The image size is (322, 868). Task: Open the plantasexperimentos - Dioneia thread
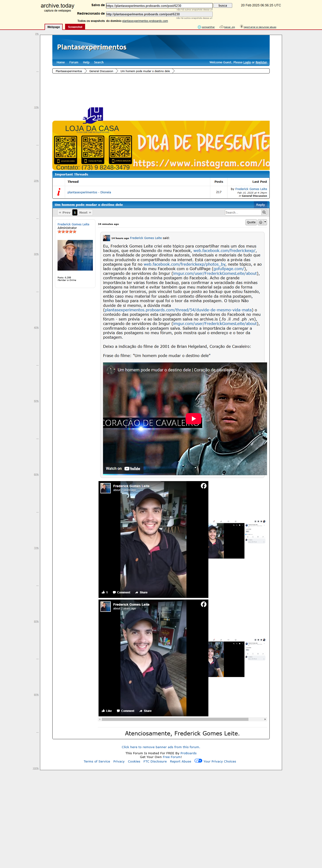pos(89,192)
